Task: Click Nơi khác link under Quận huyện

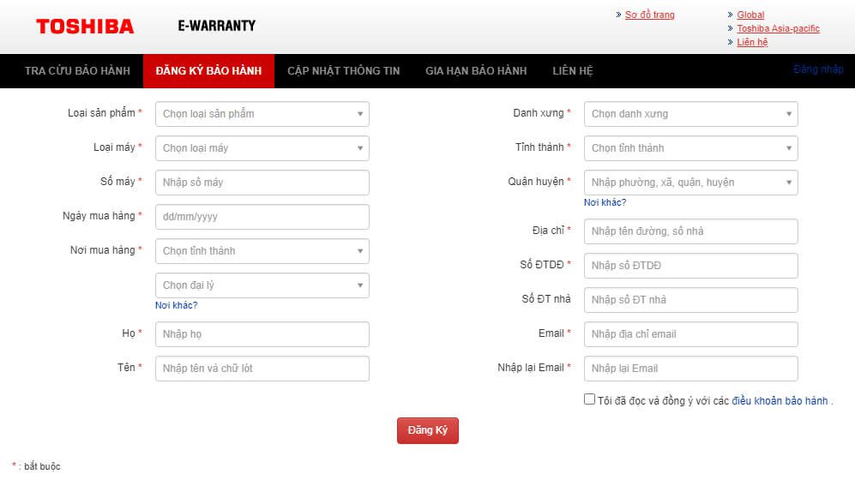Action: (x=605, y=202)
